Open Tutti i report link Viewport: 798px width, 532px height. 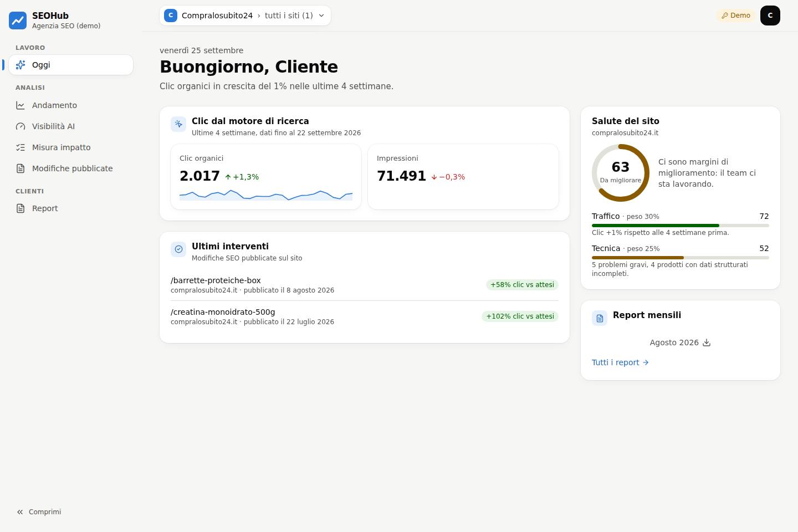(x=620, y=362)
